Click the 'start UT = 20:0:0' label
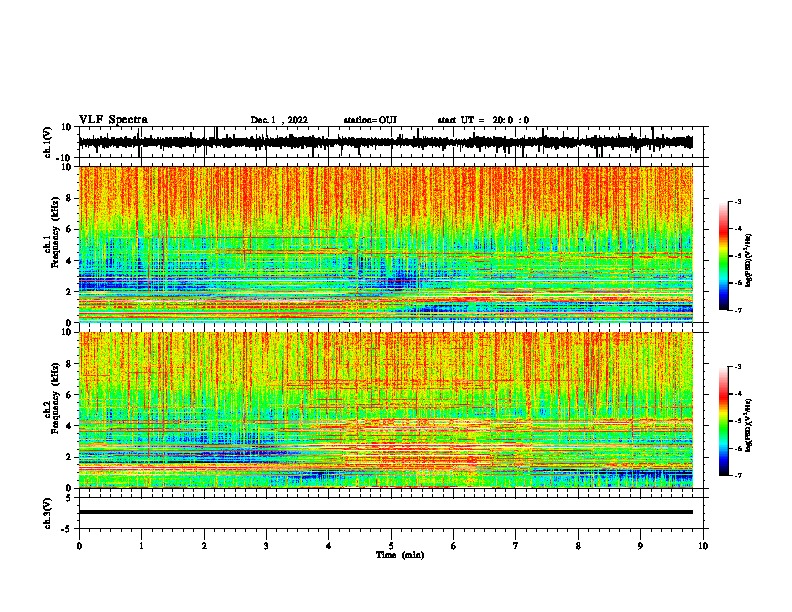792x612 pixels. (483, 120)
